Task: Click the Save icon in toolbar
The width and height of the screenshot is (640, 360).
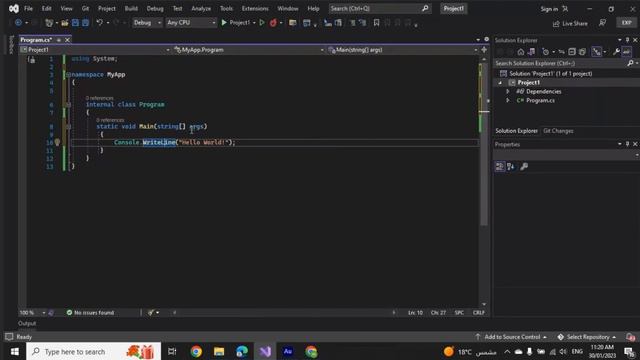Action: pyautogui.click(x=75, y=23)
